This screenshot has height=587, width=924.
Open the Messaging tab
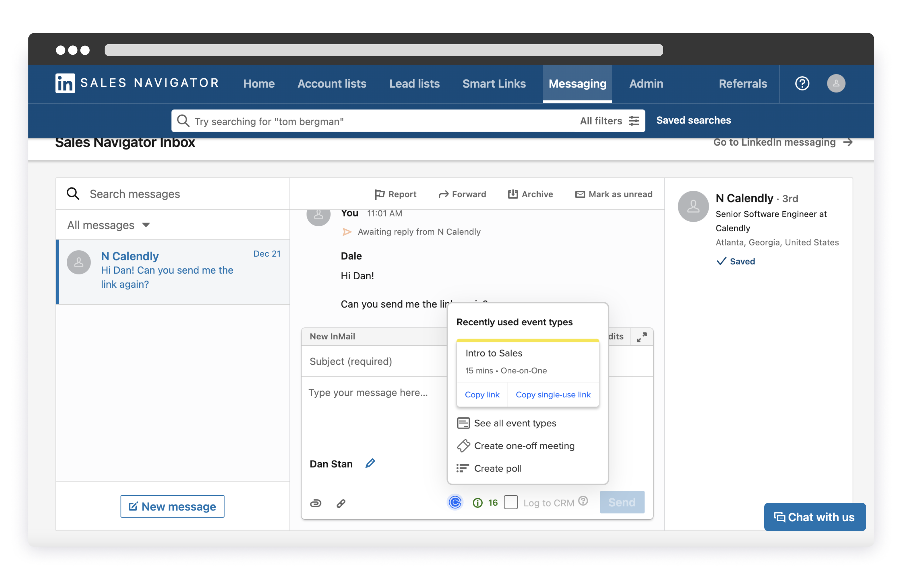pyautogui.click(x=577, y=84)
